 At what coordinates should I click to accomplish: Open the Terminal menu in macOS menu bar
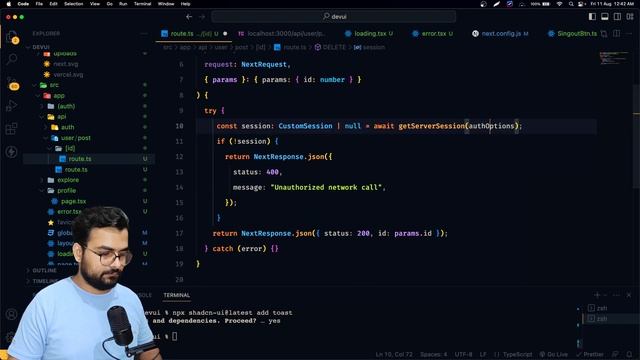142,4
